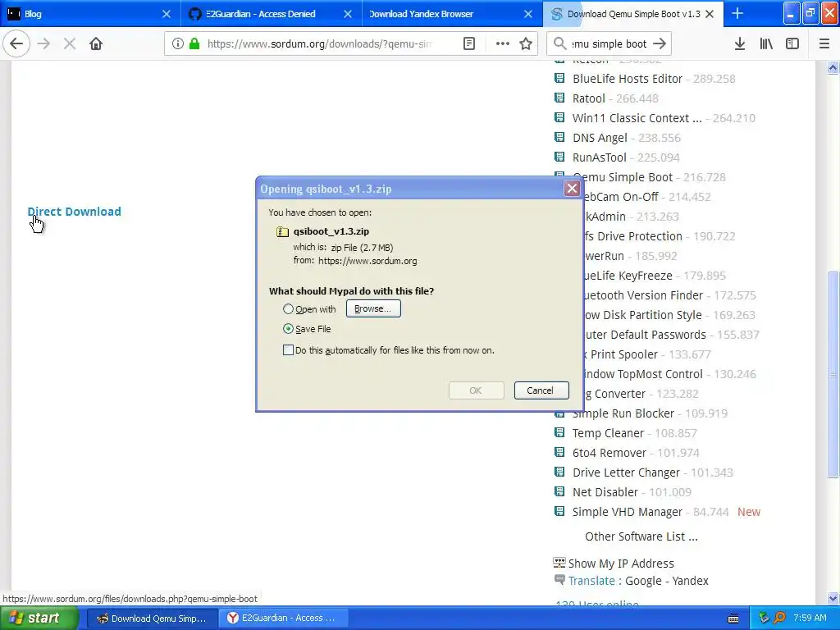Screen dimensions: 840x630
Task: Submit search with the arrow button
Action: [x=660, y=44]
